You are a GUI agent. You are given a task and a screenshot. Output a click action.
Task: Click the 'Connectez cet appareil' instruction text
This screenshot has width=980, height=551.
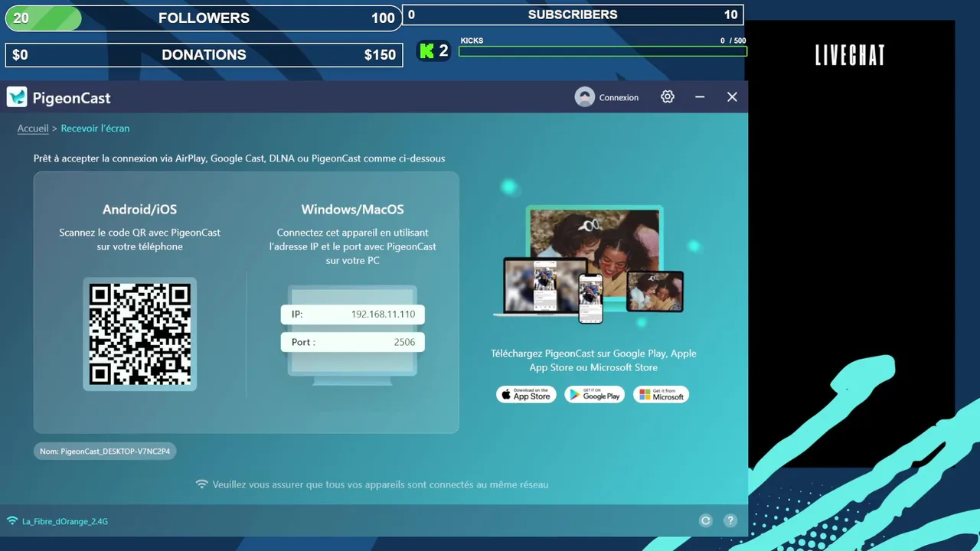coord(353,246)
